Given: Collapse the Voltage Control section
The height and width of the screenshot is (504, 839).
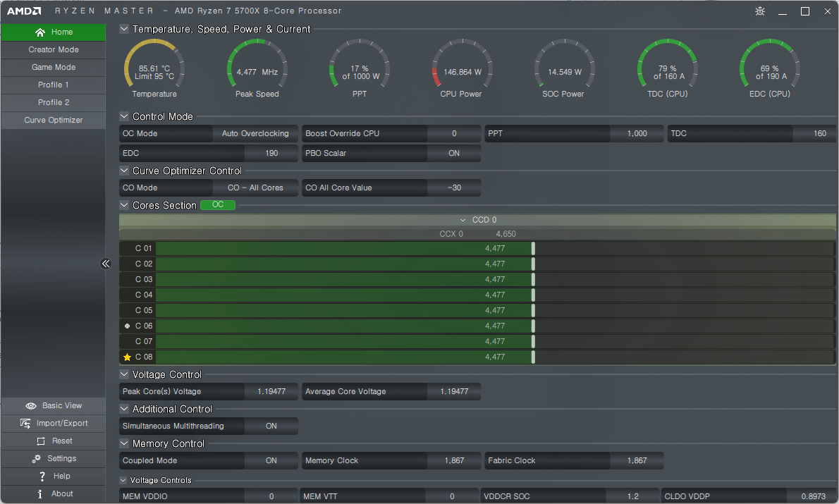Looking at the screenshot, I should 124,374.
